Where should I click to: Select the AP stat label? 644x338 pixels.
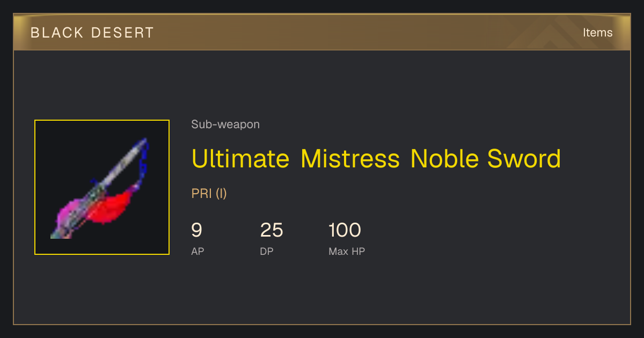pos(197,251)
